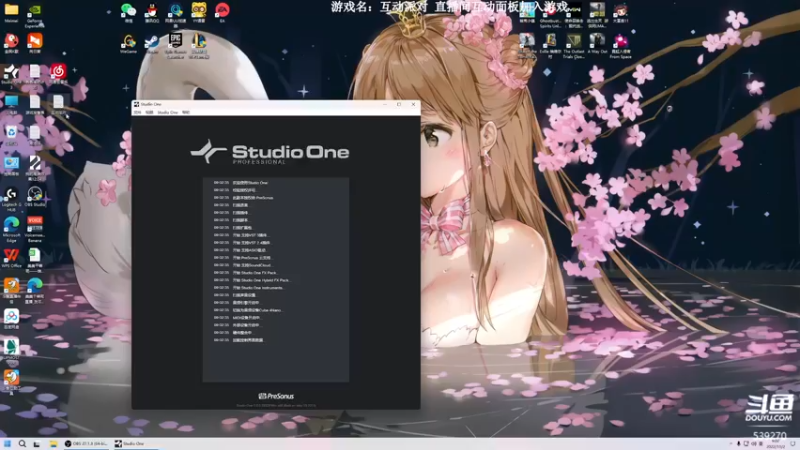Open the WeGame desktop shortcut

pyautogui.click(x=129, y=44)
